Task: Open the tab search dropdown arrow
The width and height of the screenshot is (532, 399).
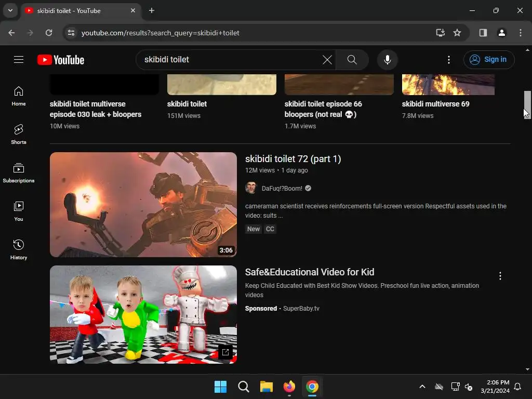Action: (10, 10)
